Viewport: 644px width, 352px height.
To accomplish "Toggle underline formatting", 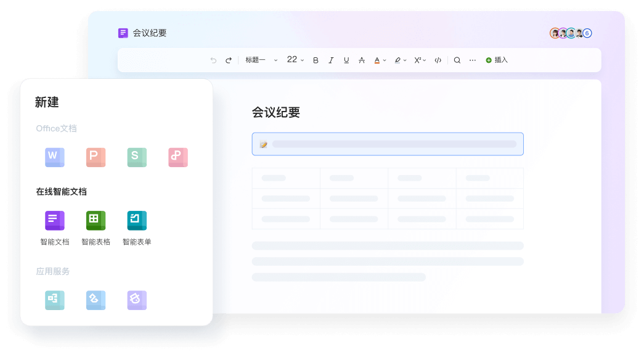I will coord(346,60).
